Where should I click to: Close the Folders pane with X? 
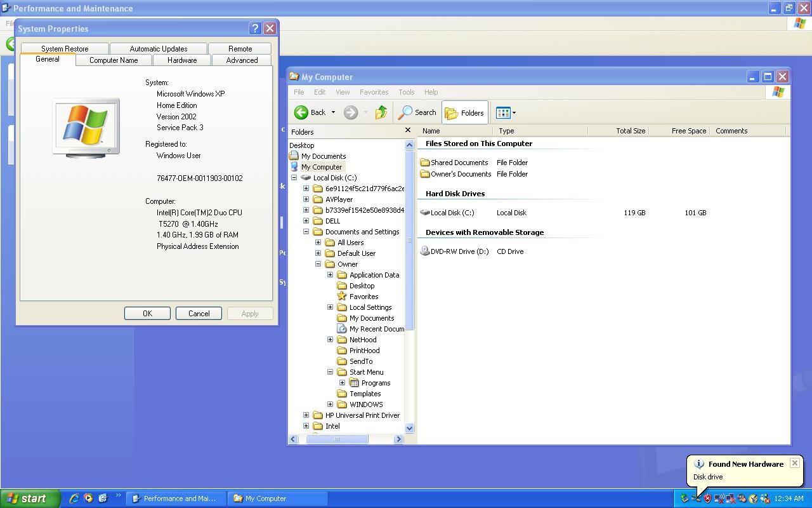408,130
